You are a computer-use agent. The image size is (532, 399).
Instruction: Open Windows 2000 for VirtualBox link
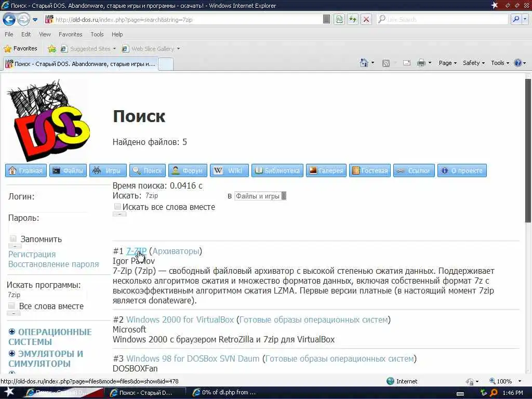tap(180, 320)
